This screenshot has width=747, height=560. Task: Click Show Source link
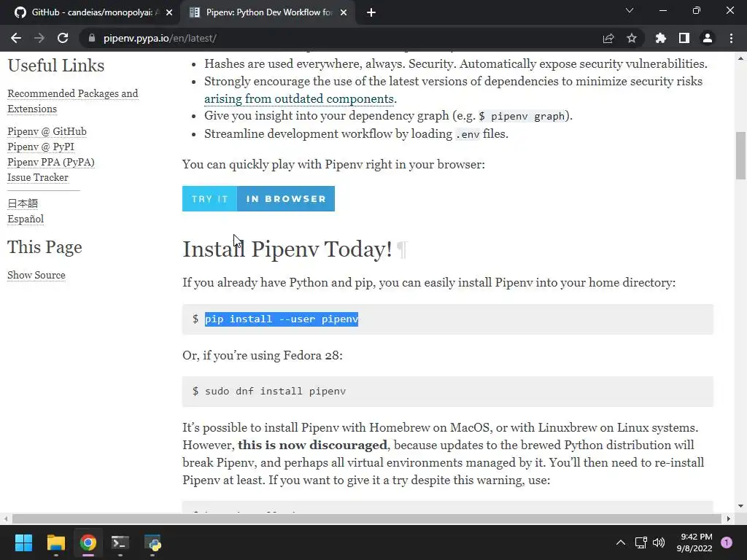(x=36, y=275)
